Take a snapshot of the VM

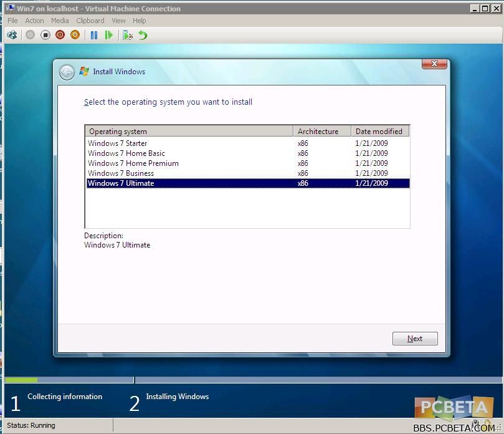point(128,35)
